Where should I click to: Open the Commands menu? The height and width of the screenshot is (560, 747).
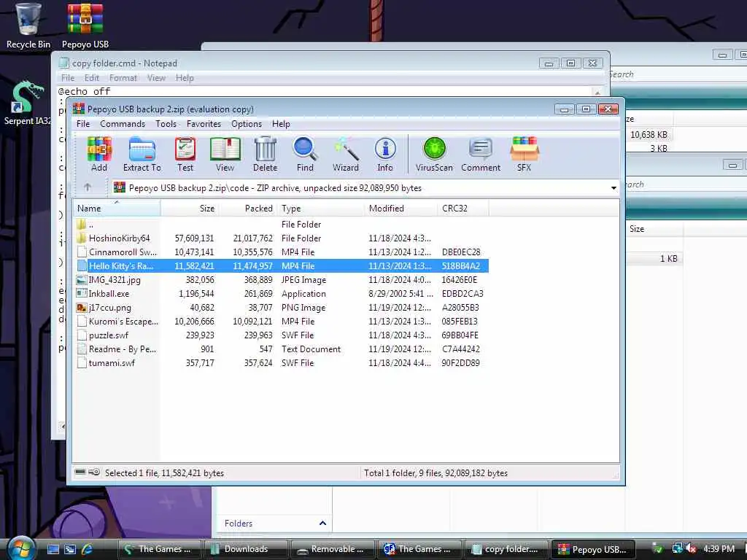123,124
